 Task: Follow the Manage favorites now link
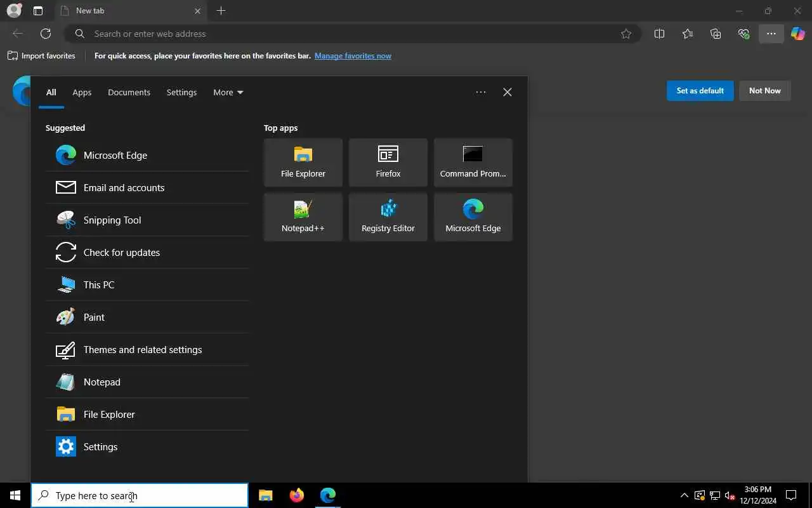tap(353, 56)
